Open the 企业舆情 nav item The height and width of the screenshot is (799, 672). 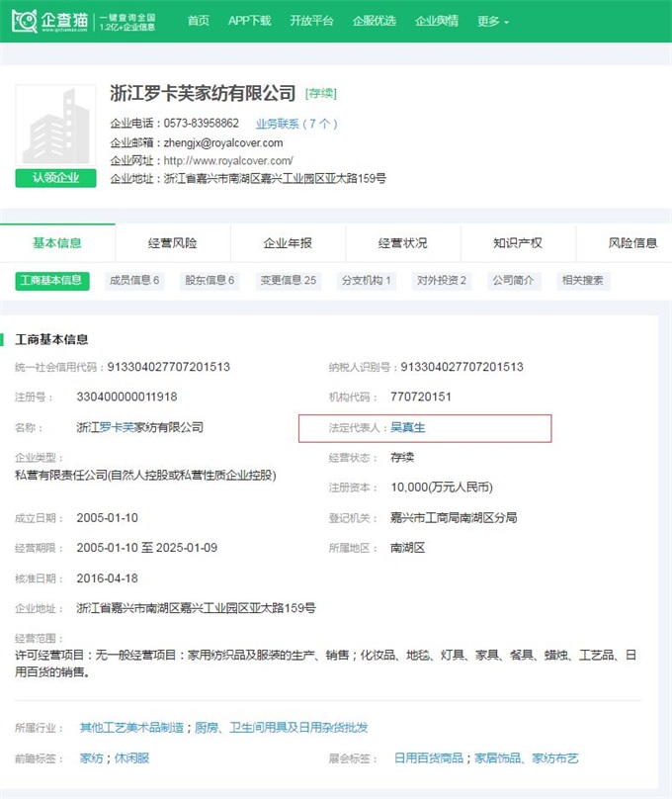437,21
